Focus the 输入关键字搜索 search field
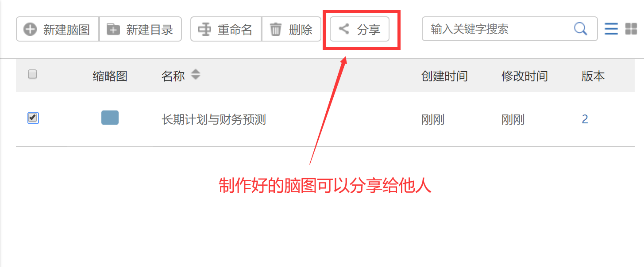 tap(500, 29)
